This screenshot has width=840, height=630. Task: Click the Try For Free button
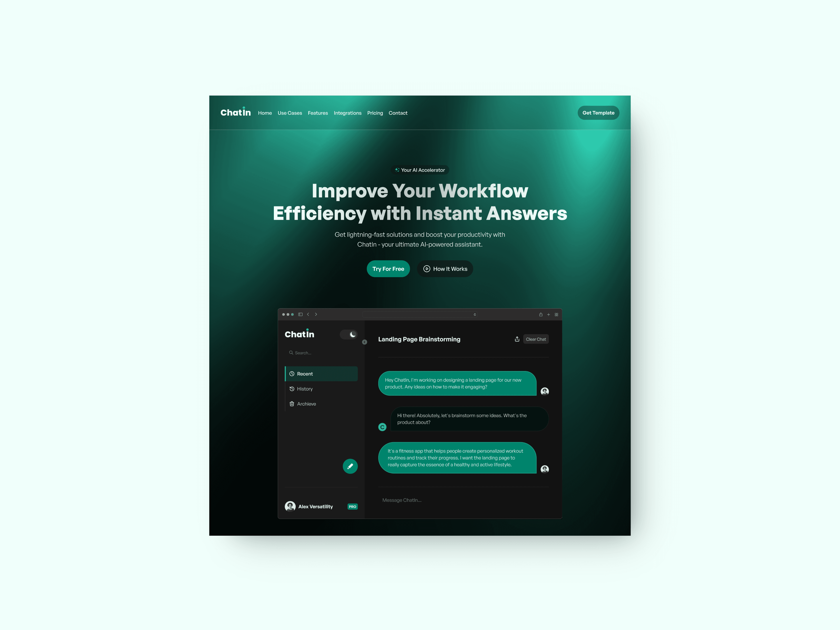[388, 269]
